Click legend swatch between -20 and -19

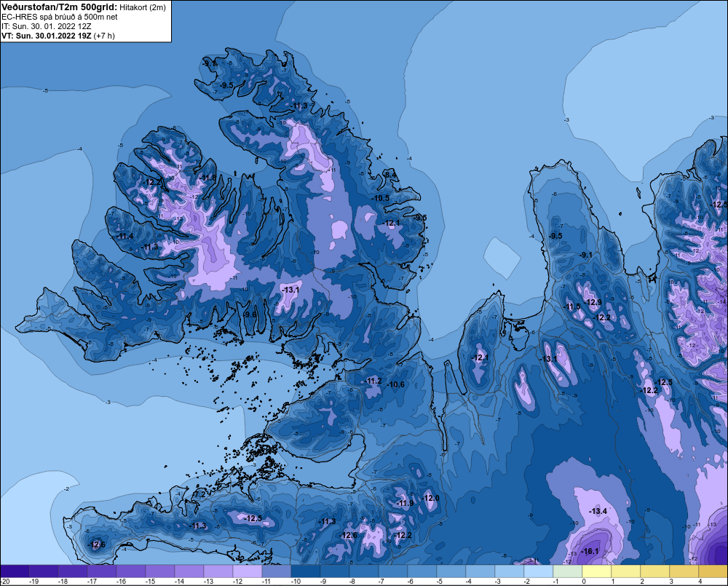tap(15, 571)
